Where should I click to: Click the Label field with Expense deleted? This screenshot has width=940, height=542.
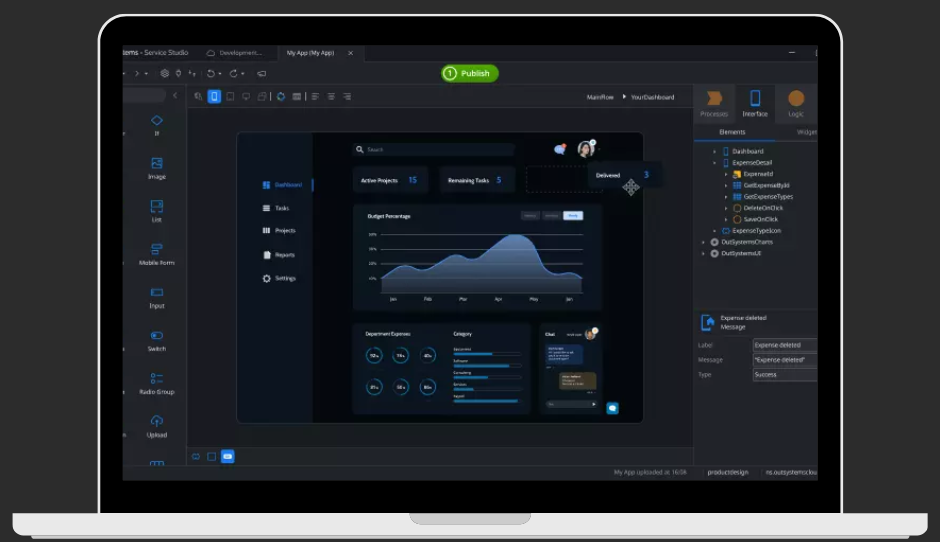pyautogui.click(x=784, y=345)
